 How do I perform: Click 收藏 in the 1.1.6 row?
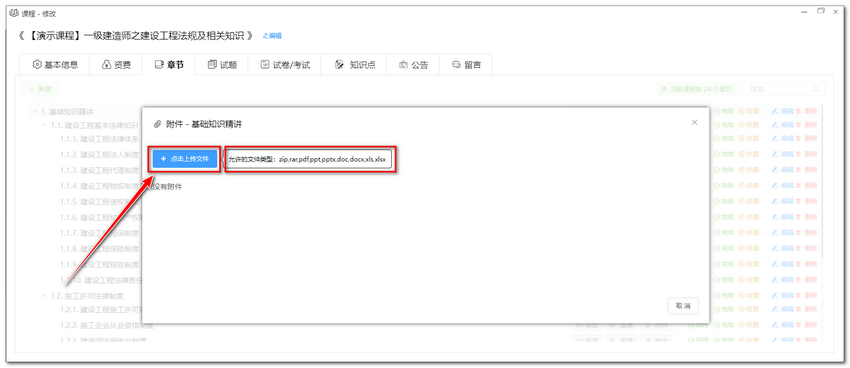[x=749, y=217]
